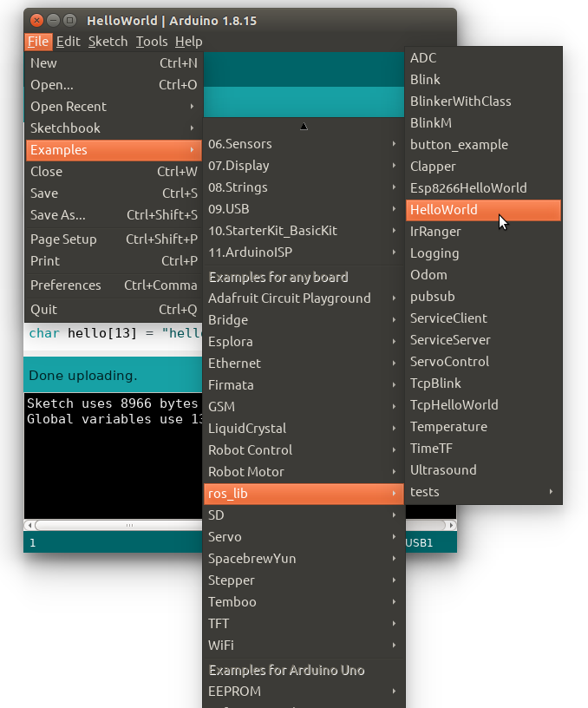This screenshot has width=588, height=708.
Task: Expand Servo library examples
Action: pyautogui.click(x=304, y=537)
